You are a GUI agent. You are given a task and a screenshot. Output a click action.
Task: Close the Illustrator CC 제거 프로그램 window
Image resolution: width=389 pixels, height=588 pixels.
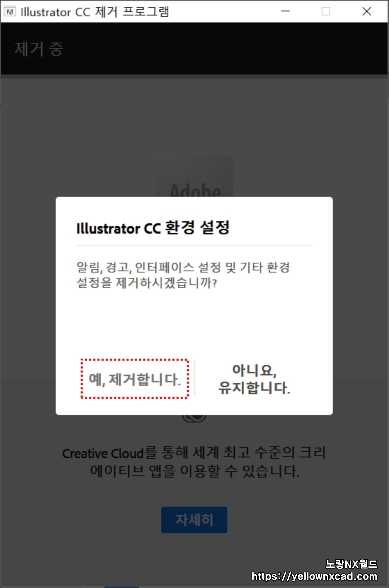click(x=367, y=11)
